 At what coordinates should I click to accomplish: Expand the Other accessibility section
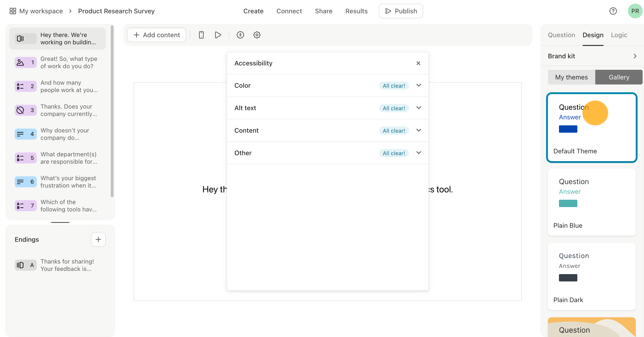point(419,153)
